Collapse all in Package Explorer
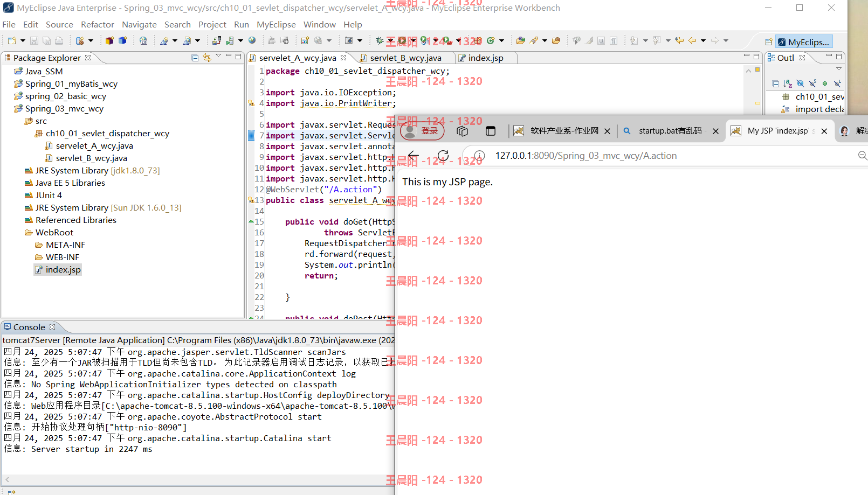The height and width of the screenshot is (495, 868). tap(195, 58)
